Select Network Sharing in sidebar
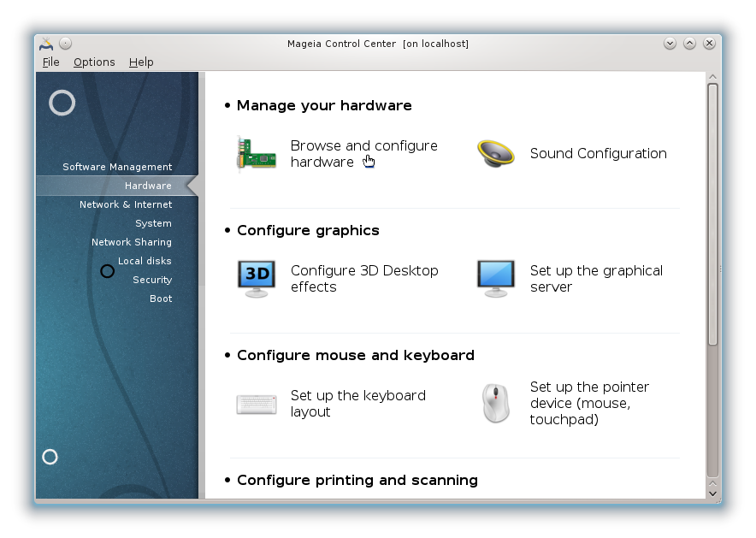 pyautogui.click(x=132, y=242)
